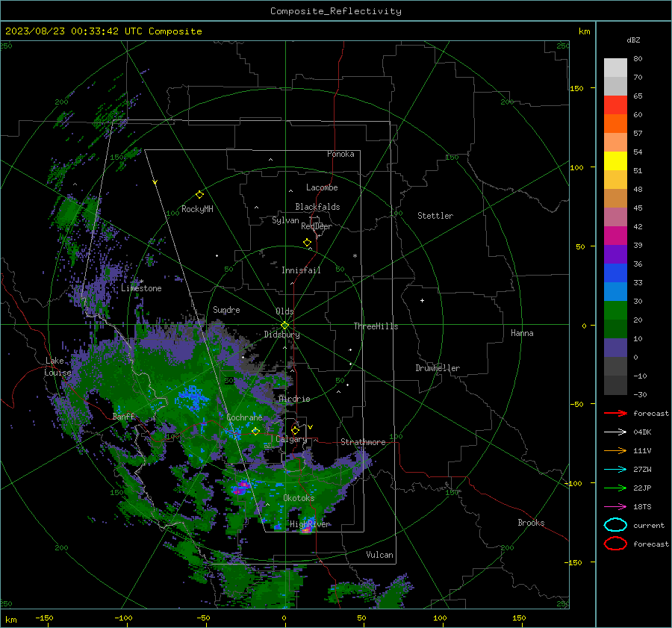
Task: Select the white 04DK arrow legend entry
Action: 615,432
